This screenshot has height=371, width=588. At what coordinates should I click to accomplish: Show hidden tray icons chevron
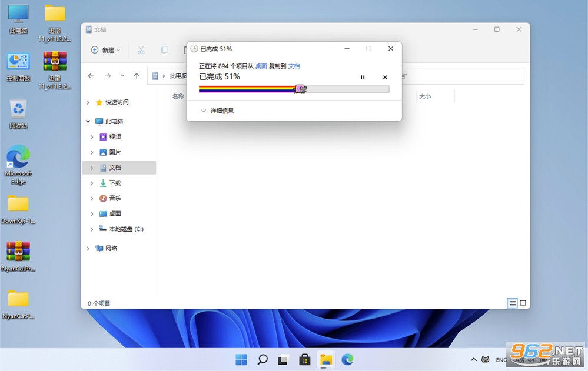click(474, 360)
